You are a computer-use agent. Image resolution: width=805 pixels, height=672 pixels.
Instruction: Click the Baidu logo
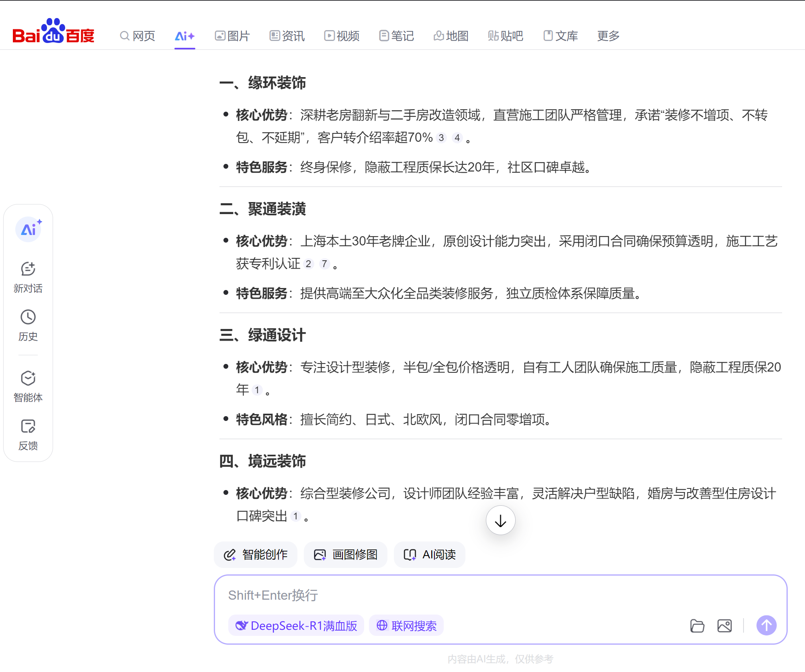point(53,31)
